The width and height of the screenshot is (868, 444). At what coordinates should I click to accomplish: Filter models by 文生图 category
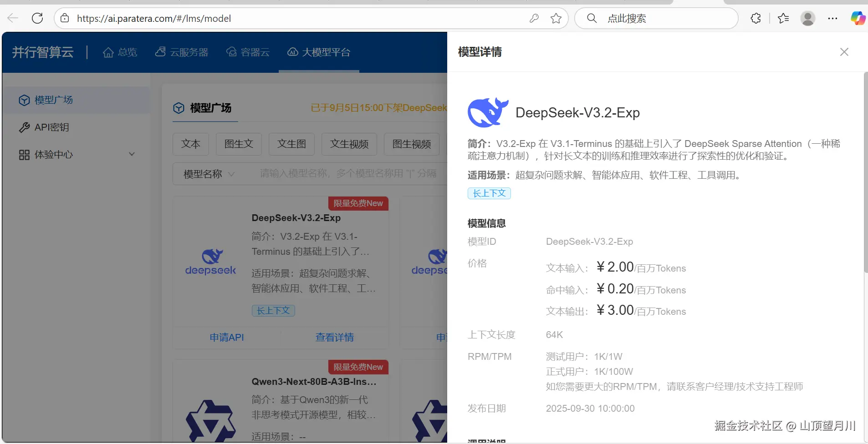[x=291, y=144]
